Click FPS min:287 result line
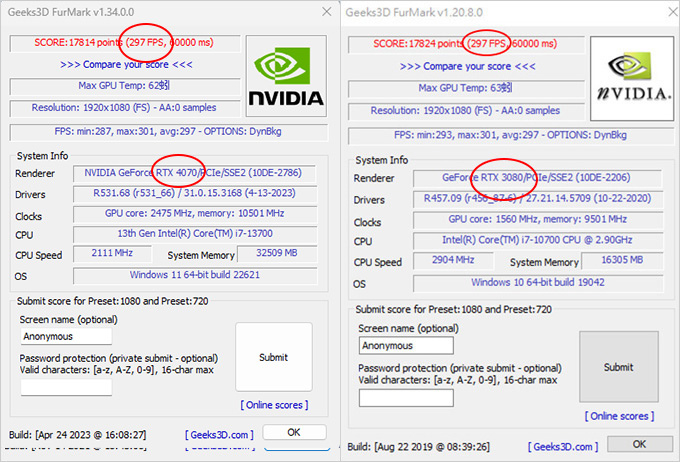This screenshot has height=462, width=680. [168, 131]
